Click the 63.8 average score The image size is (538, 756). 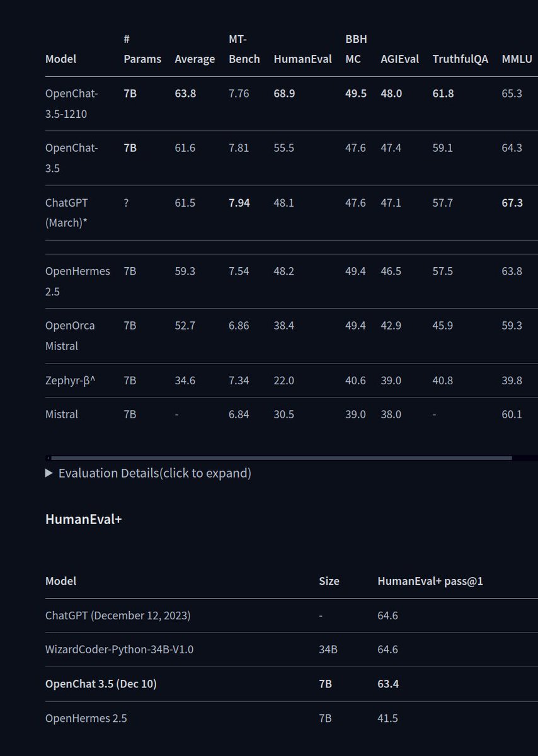tap(185, 94)
